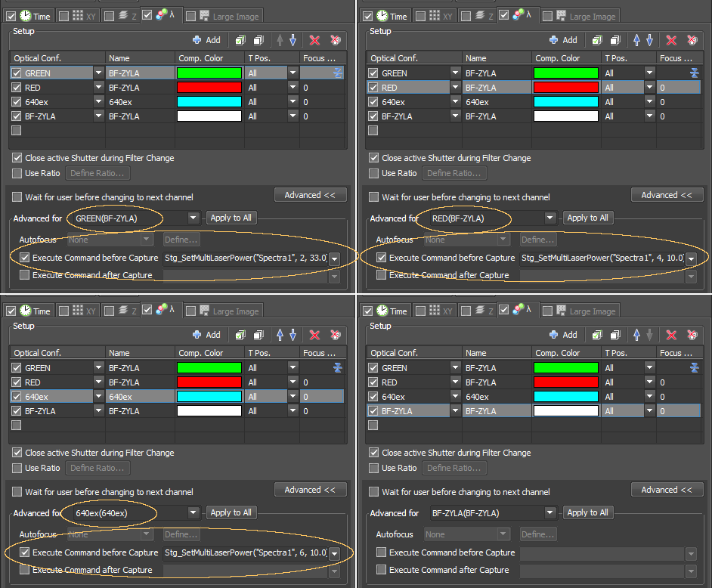The image size is (712, 588).
Task: Enable Use Ratio in the RED(BF-ZYLA) panel
Action: pyautogui.click(x=373, y=173)
